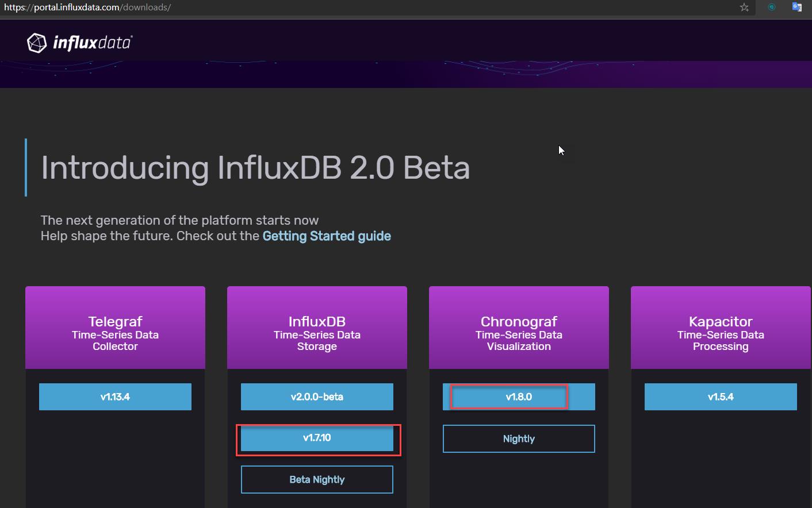This screenshot has width=812, height=508.
Task: Download Kapacitor v1.5.4
Action: [721, 397]
